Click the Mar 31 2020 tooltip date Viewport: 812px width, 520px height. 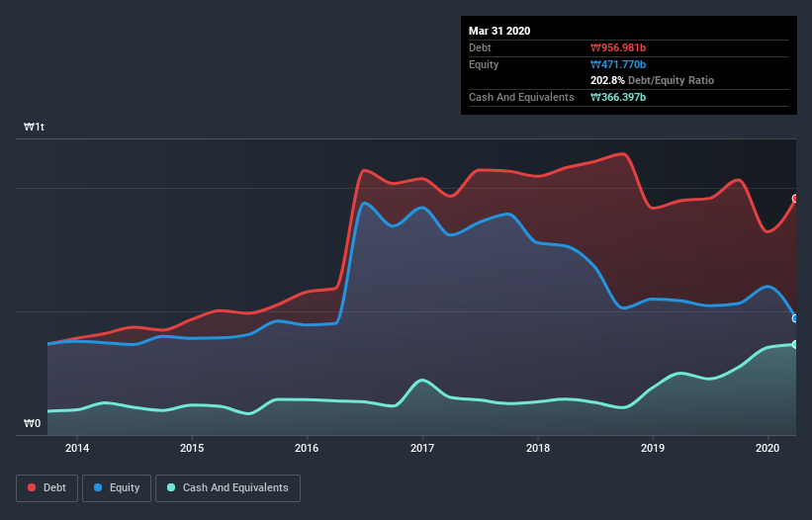pyautogui.click(x=499, y=31)
